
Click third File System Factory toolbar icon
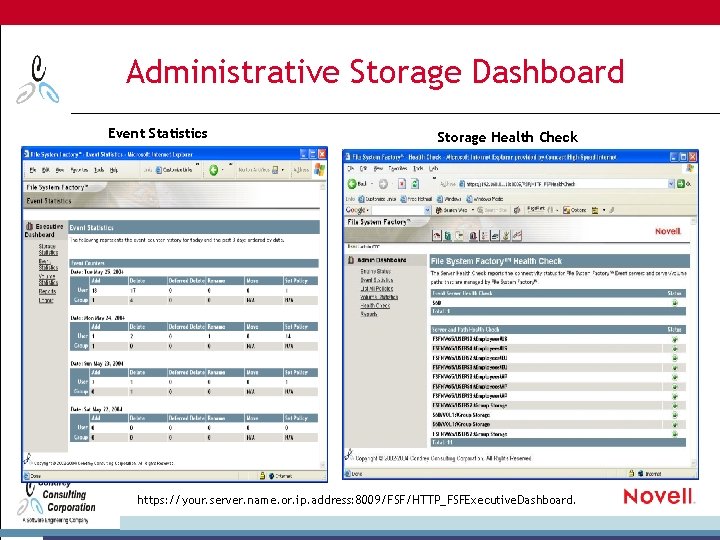459,236
